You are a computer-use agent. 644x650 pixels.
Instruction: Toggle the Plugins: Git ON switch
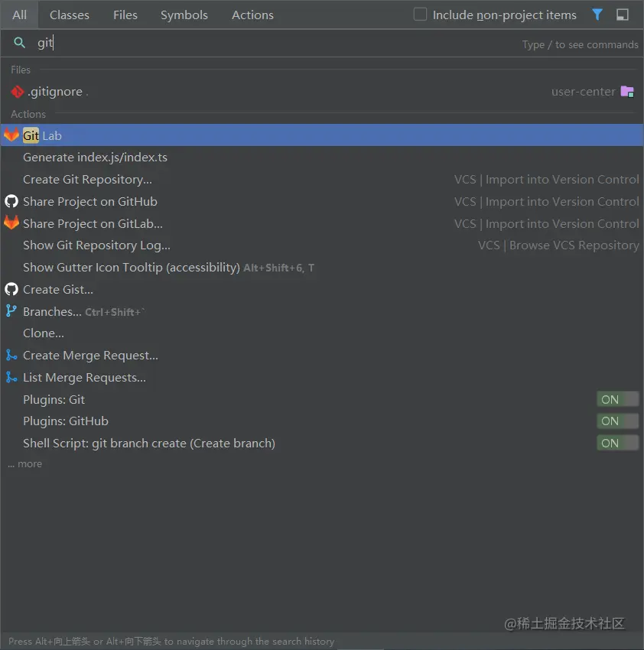point(617,399)
